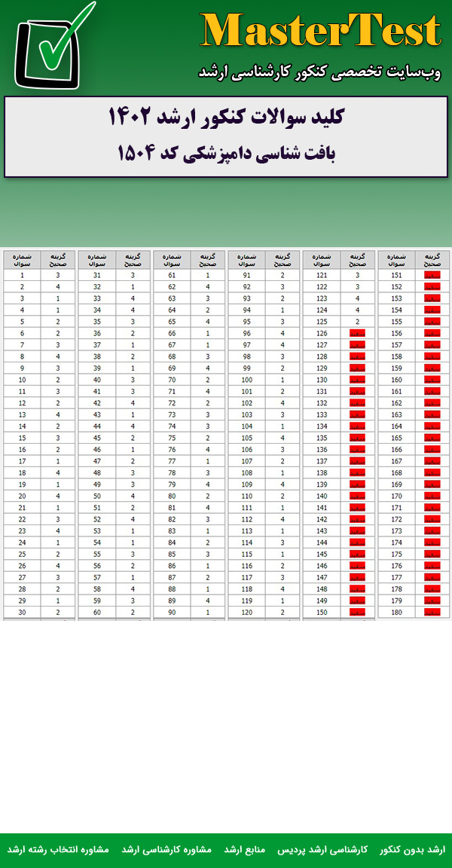Image resolution: width=452 pixels, height=868 pixels.
Task: Click the subtitle 'وب‌سایت تخصصی کنکور کارشناسی ارشد'
Action: [x=319, y=72]
